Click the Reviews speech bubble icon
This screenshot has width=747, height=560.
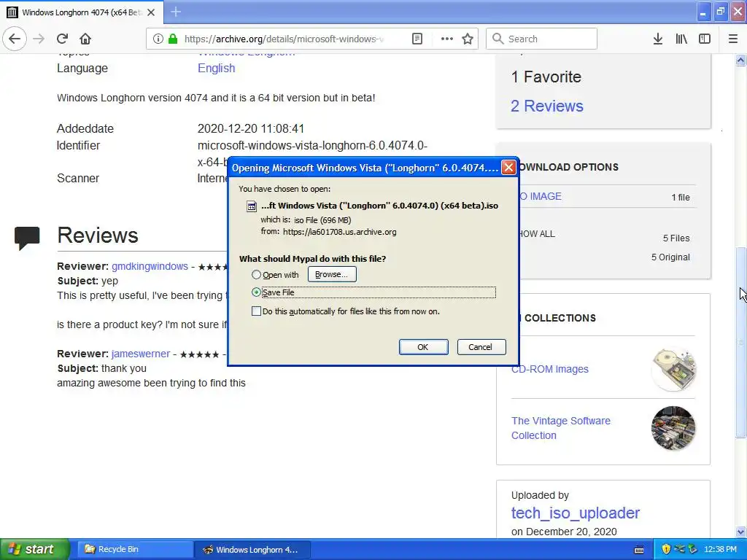click(27, 238)
